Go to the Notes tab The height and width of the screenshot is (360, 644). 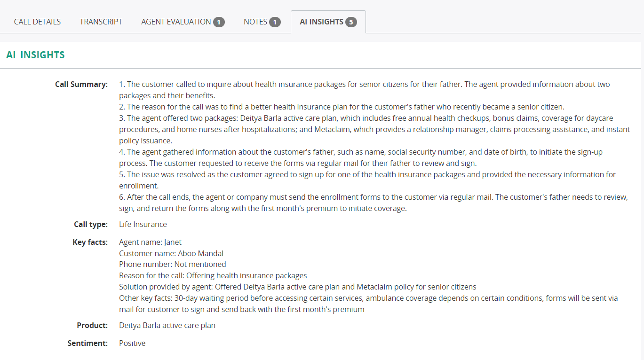[255, 22]
